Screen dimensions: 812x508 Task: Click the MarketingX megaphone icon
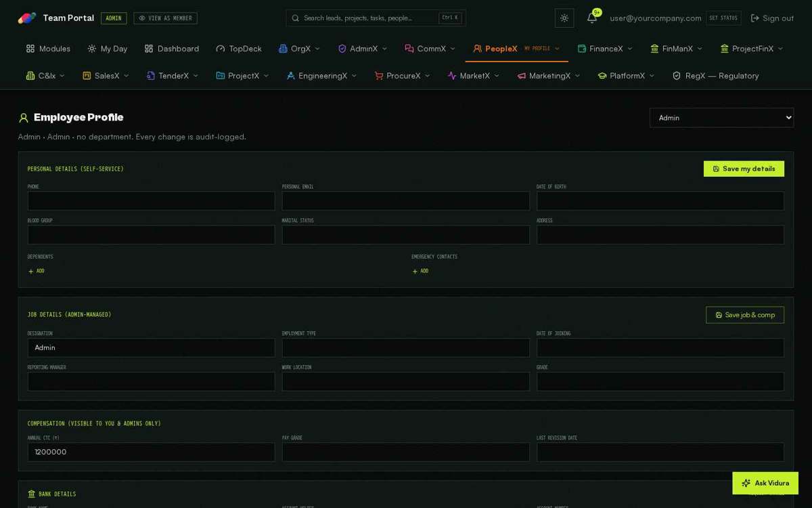pos(522,76)
